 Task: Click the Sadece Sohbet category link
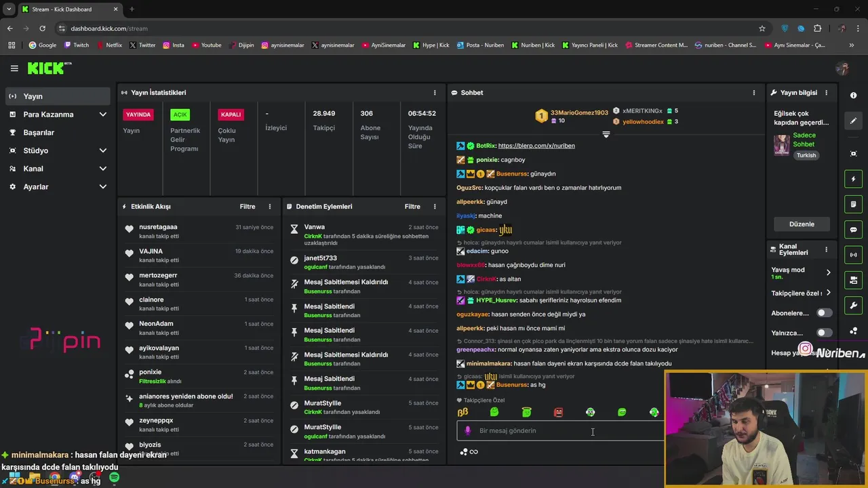pos(804,140)
